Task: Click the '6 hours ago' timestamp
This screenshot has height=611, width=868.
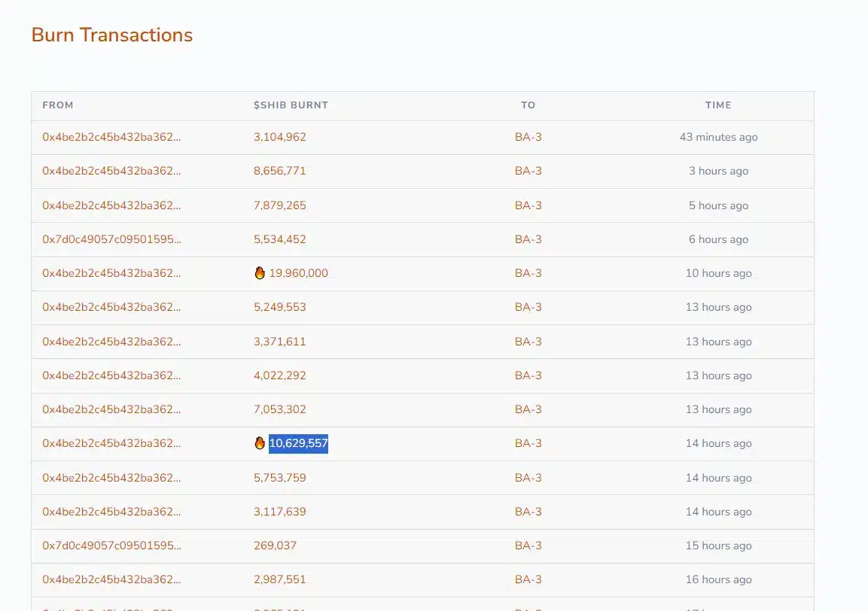Action: [x=718, y=239]
